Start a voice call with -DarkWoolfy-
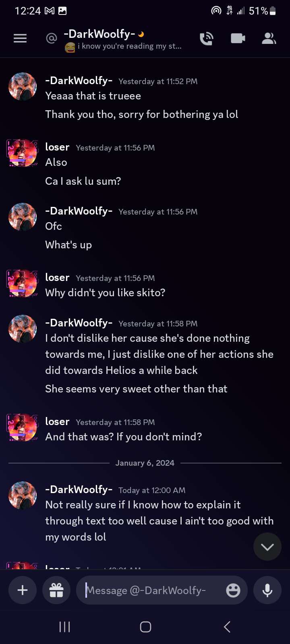This screenshot has height=644, width=290. point(207,38)
